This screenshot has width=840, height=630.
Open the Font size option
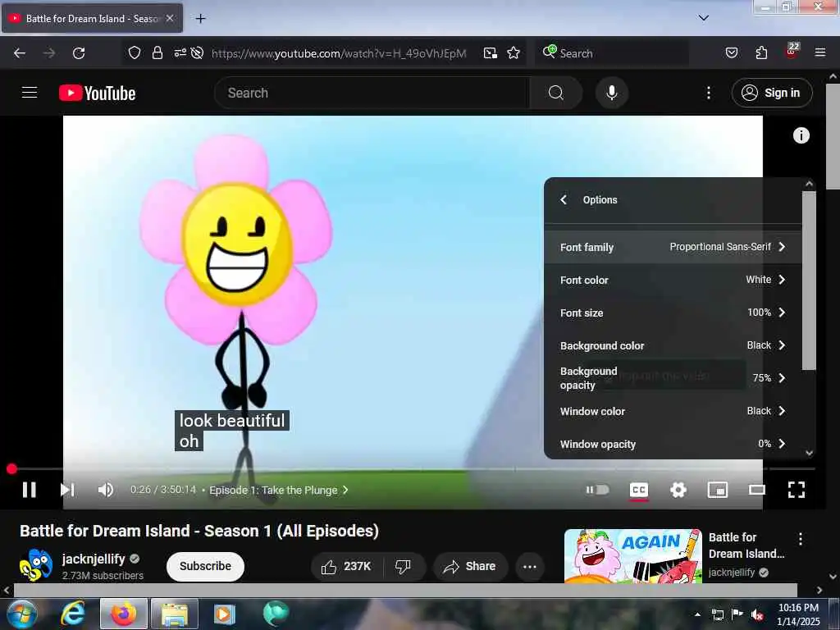click(673, 313)
